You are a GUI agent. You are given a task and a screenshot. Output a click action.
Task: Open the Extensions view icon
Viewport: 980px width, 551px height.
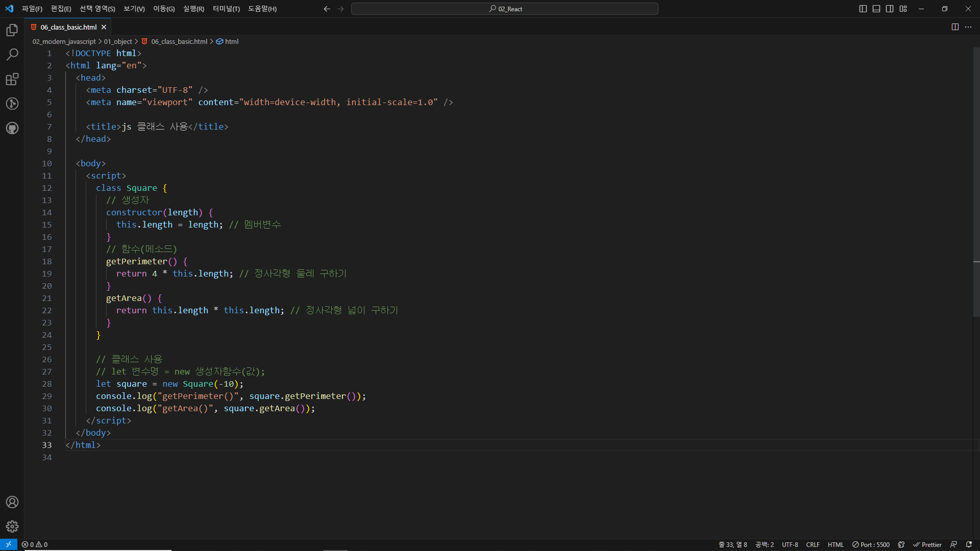click(12, 79)
